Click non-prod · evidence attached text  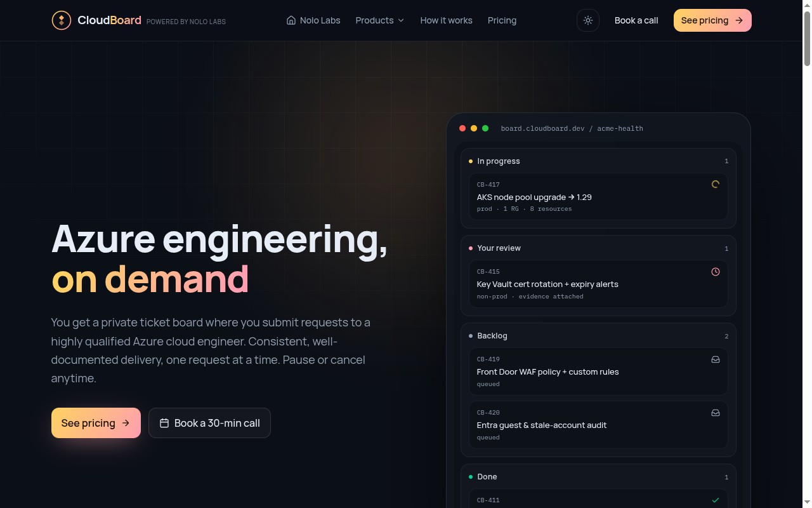530,297
